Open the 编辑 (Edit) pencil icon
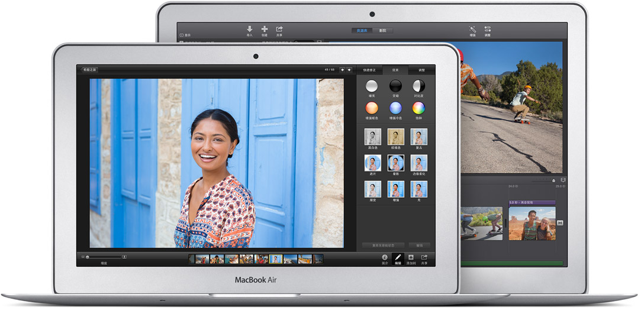This screenshot has width=644, height=320. 398,258
